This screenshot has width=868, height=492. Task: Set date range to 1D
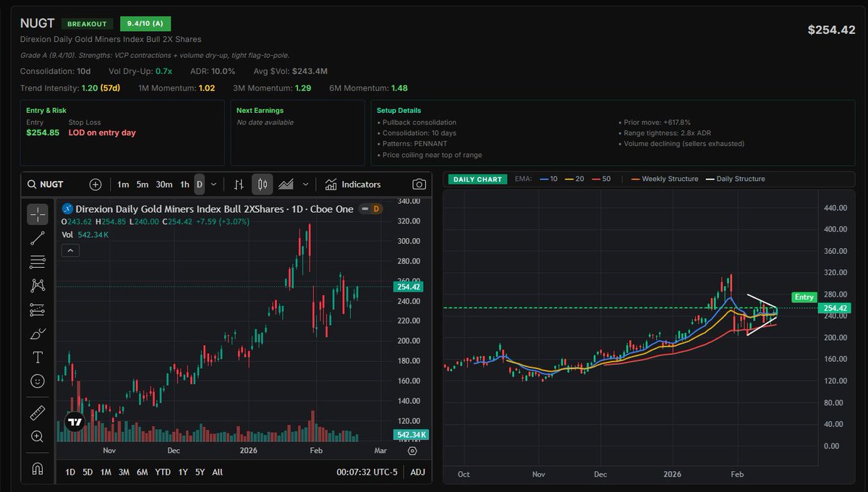pos(70,472)
